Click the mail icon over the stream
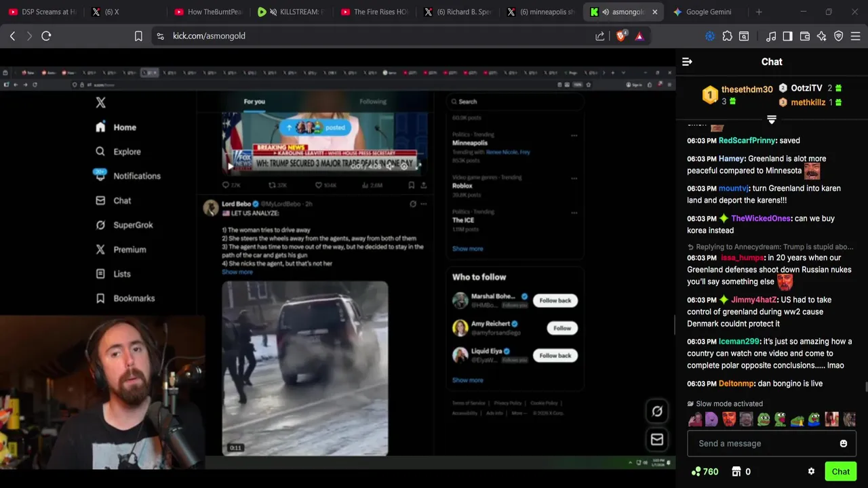Viewport: 868px width, 488px height. (657, 439)
